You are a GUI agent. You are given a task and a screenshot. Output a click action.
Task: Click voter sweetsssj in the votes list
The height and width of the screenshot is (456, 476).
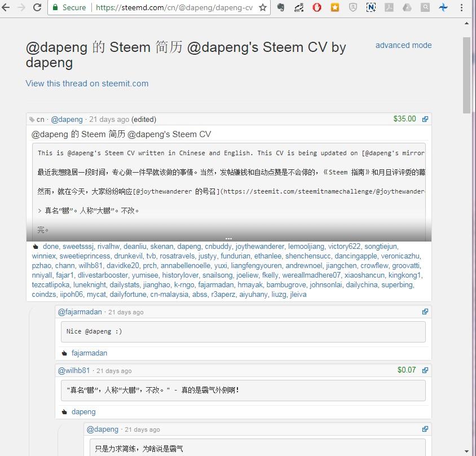click(78, 247)
